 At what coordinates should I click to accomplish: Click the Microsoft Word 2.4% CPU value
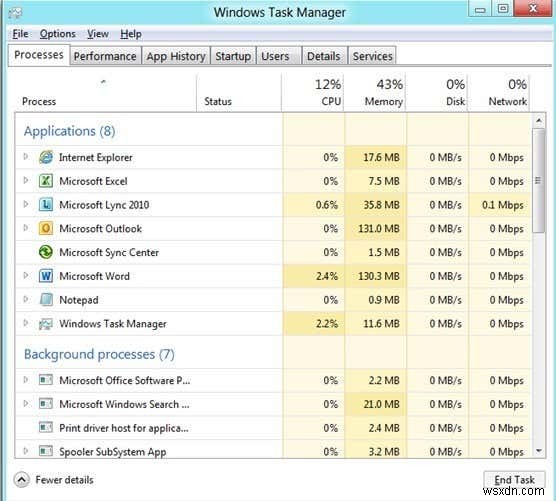click(x=327, y=276)
